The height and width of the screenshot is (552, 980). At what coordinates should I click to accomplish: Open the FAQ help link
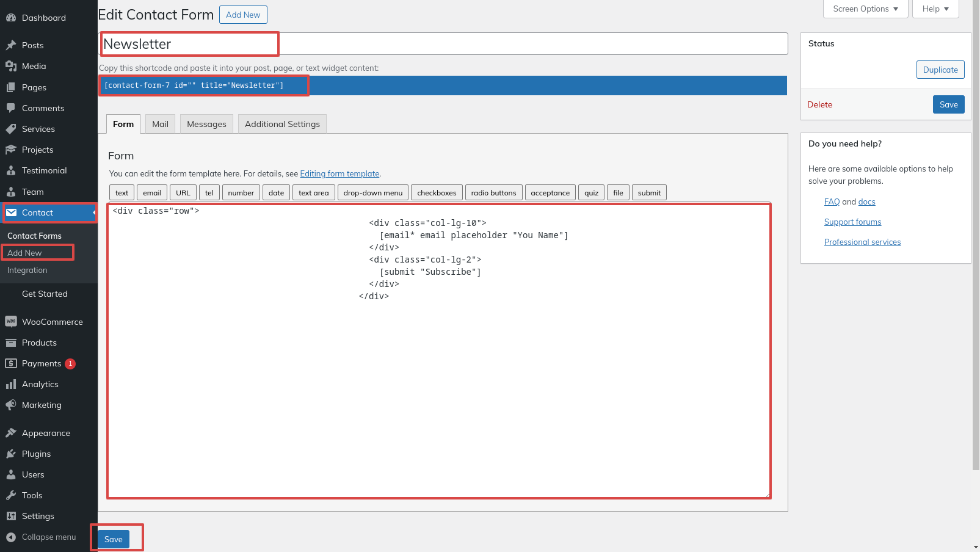[832, 202]
